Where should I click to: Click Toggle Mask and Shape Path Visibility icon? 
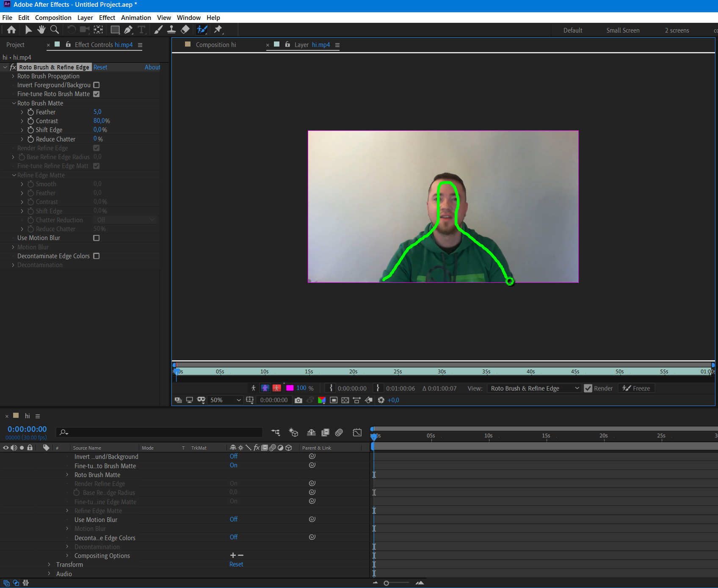[201, 400]
